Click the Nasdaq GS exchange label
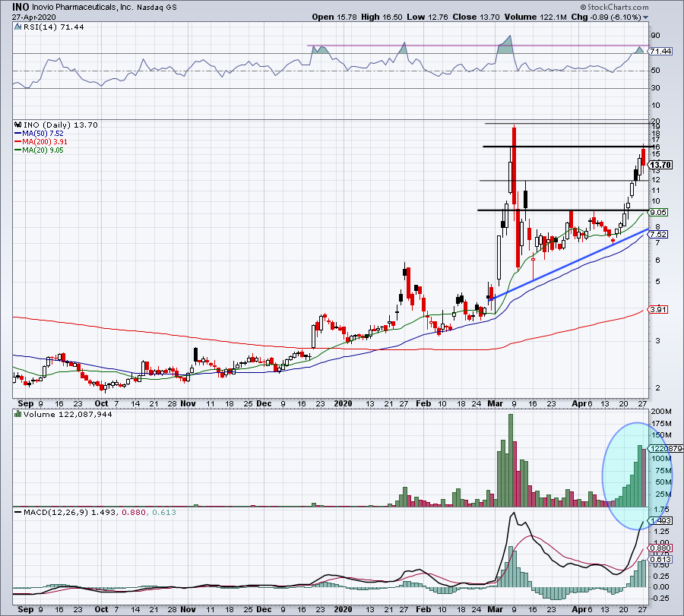 point(157,8)
